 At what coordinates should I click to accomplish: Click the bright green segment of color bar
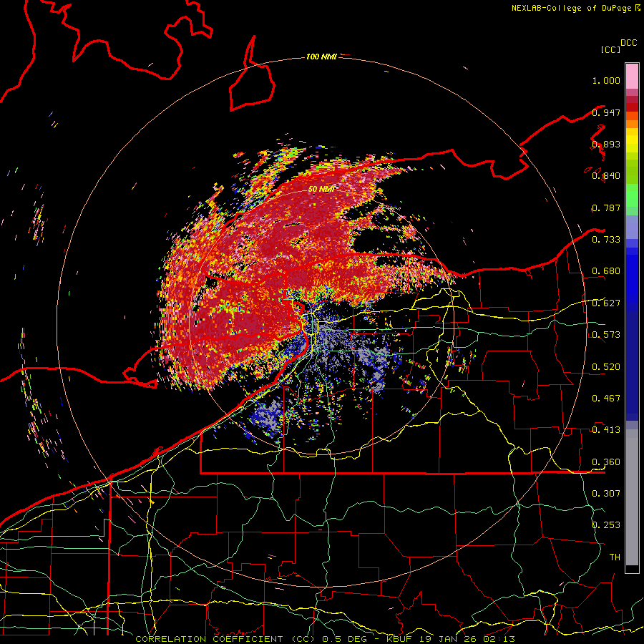point(632,195)
